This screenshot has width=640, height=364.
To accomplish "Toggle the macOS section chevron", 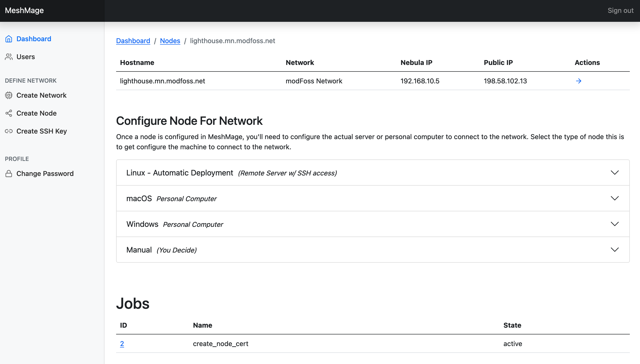I will point(615,198).
